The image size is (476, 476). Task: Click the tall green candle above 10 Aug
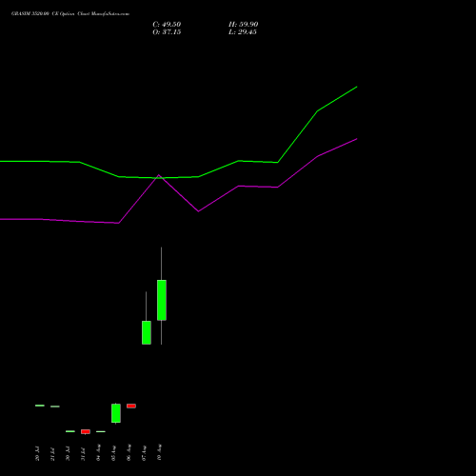(x=162, y=300)
